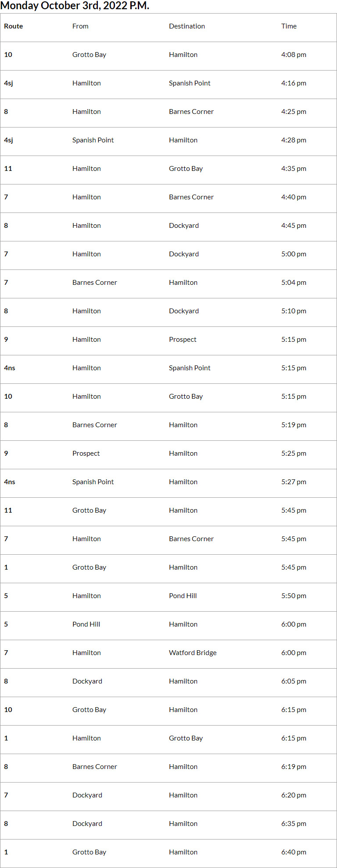The width and height of the screenshot is (337, 868).
Task: Click Barnes Corner in the 4:40 pm row
Action: click(x=191, y=197)
